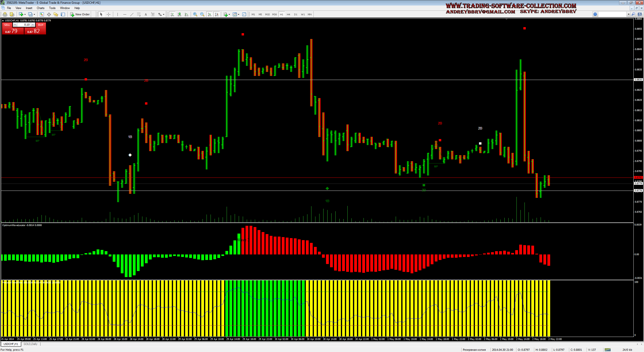Switch to H4 timeframe
This screenshot has height=352, width=644.
pyautogui.click(x=288, y=14)
